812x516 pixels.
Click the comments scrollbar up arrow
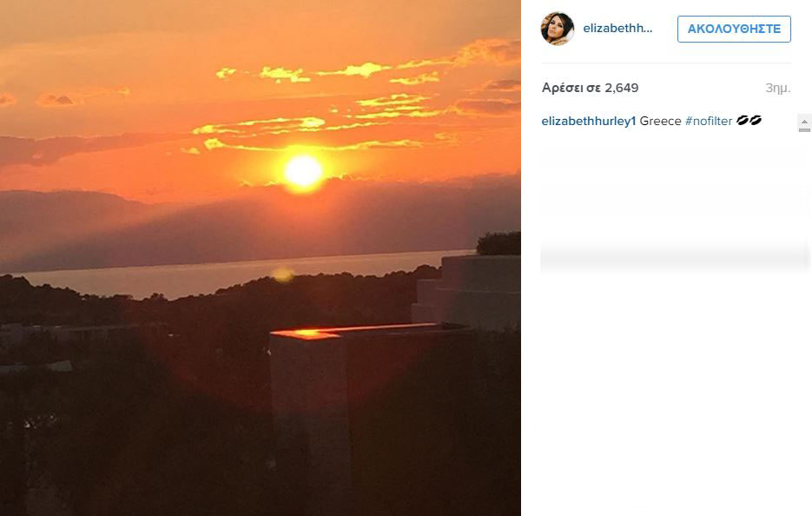[x=804, y=122]
